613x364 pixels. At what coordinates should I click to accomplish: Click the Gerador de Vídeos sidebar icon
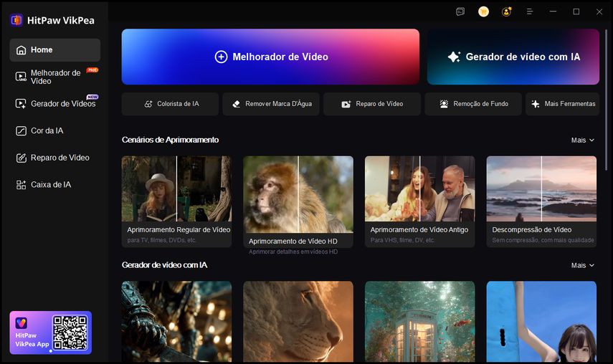[21, 103]
